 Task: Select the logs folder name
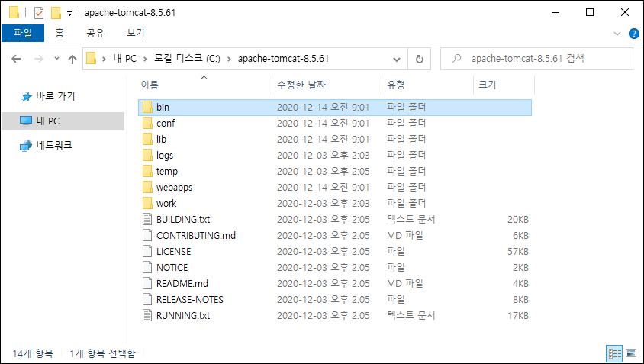click(x=165, y=156)
